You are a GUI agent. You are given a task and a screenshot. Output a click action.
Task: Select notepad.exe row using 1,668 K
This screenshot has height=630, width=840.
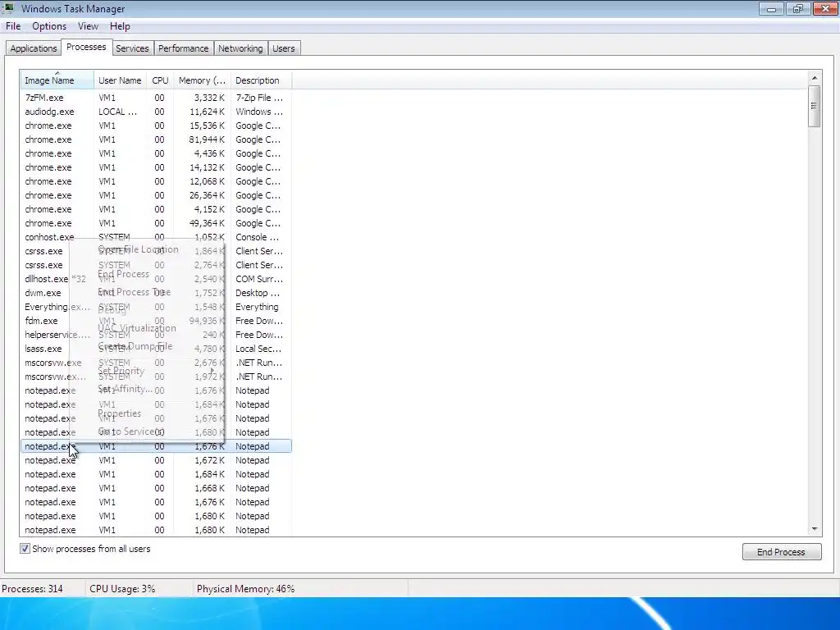tap(156, 488)
